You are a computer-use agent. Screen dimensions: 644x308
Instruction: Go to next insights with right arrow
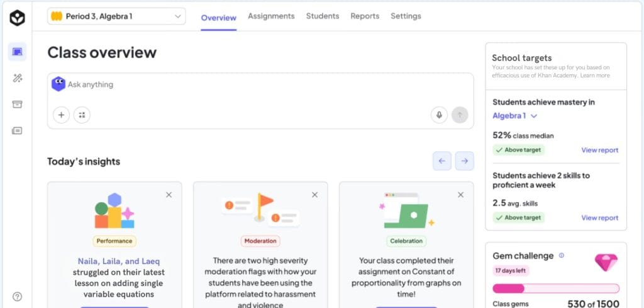click(x=465, y=161)
